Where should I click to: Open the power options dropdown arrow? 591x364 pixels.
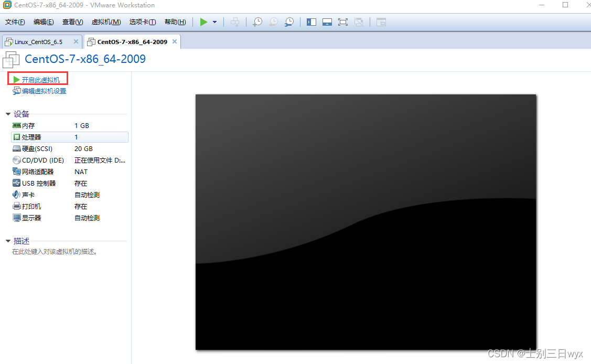[x=215, y=22]
